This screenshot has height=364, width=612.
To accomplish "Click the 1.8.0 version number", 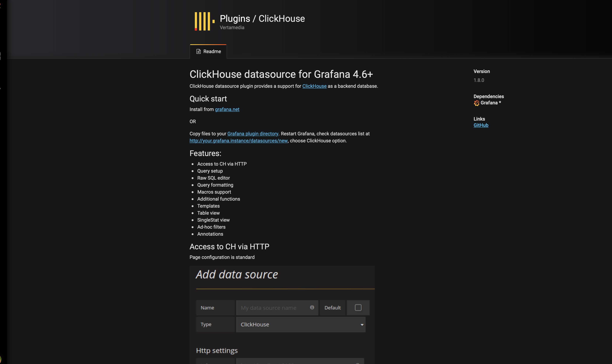I will click(x=479, y=80).
